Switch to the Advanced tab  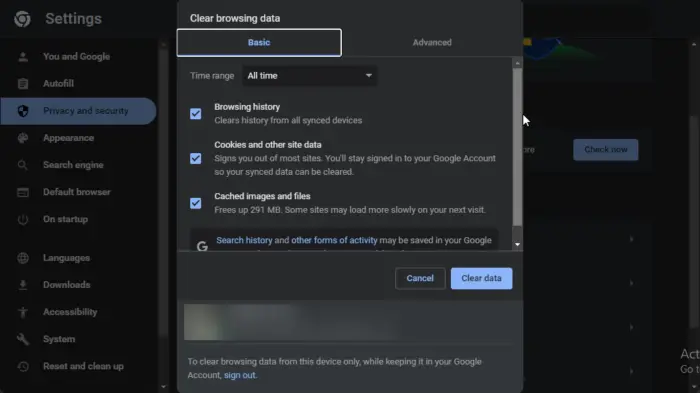432,42
